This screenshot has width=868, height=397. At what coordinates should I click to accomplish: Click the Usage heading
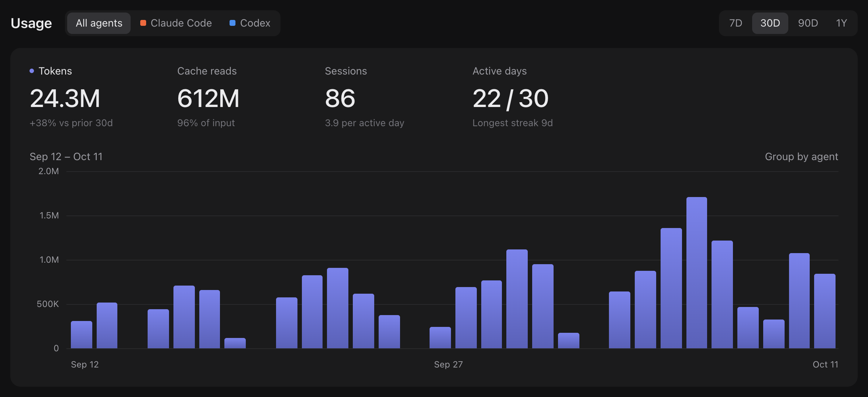point(31,23)
